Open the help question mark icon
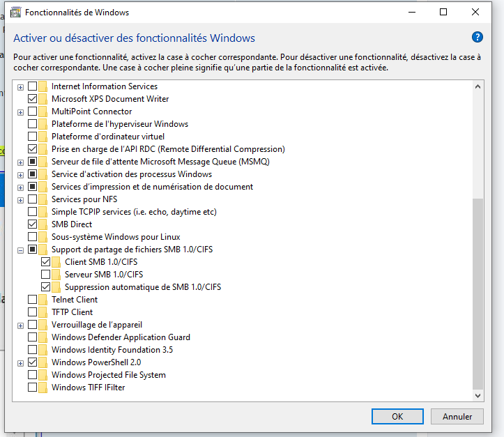This screenshot has width=504, height=437. [477, 37]
